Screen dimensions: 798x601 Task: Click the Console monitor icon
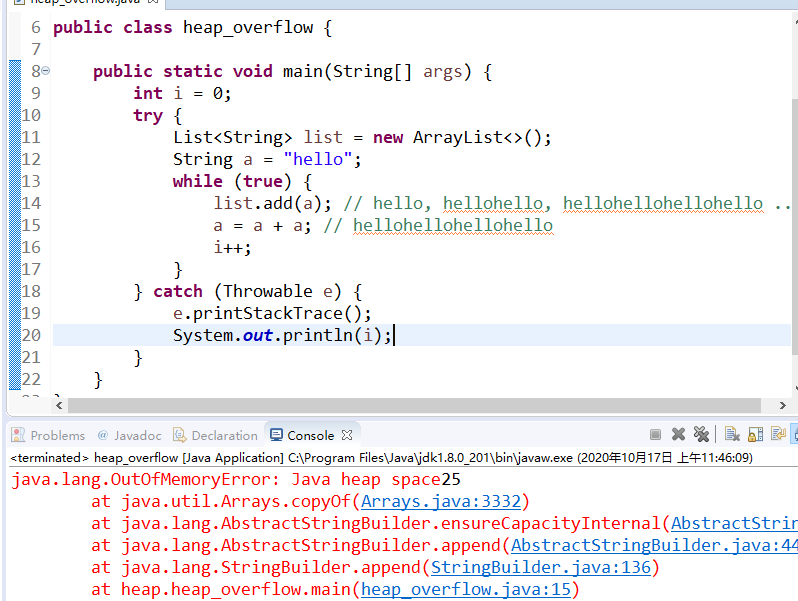pyautogui.click(x=276, y=435)
